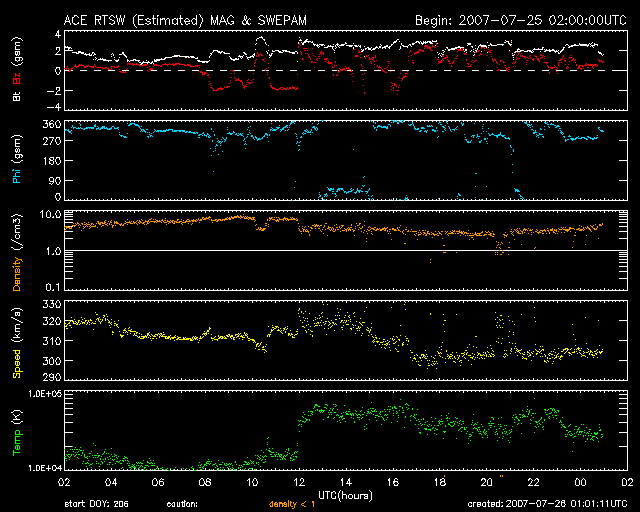
Task: Click the '1.0E+05' tick on the Temp axis
Action: tap(45, 394)
